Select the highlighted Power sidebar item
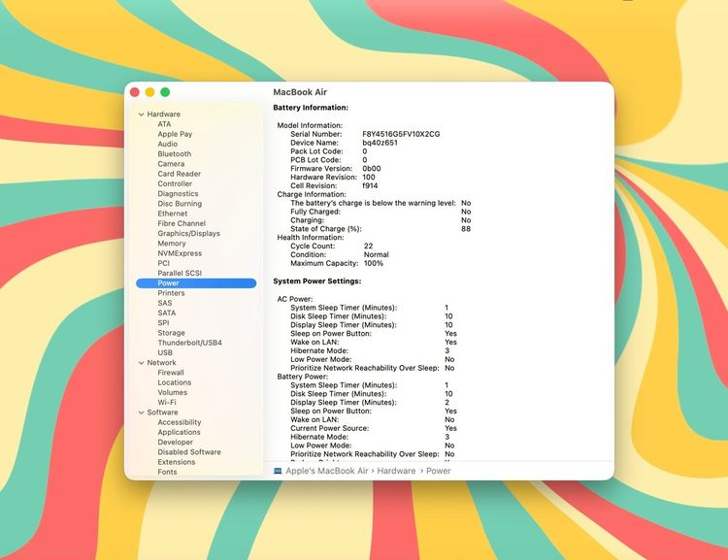This screenshot has height=560, width=728. coord(196,283)
